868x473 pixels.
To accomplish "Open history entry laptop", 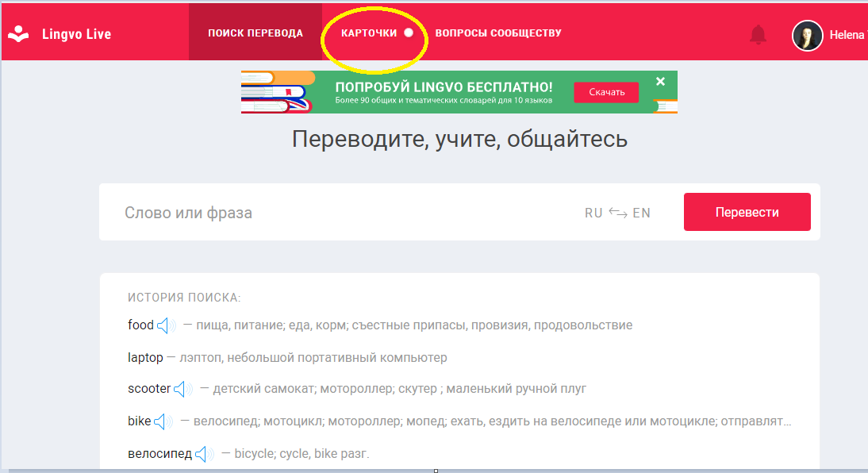I will [x=145, y=358].
